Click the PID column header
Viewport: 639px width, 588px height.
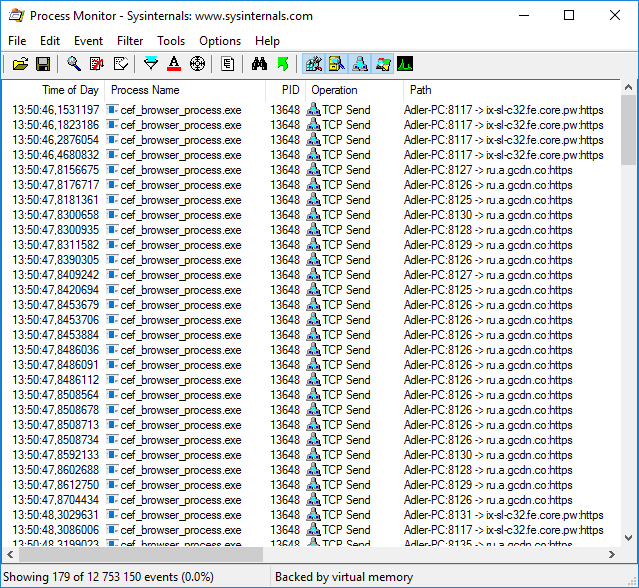coord(286,90)
